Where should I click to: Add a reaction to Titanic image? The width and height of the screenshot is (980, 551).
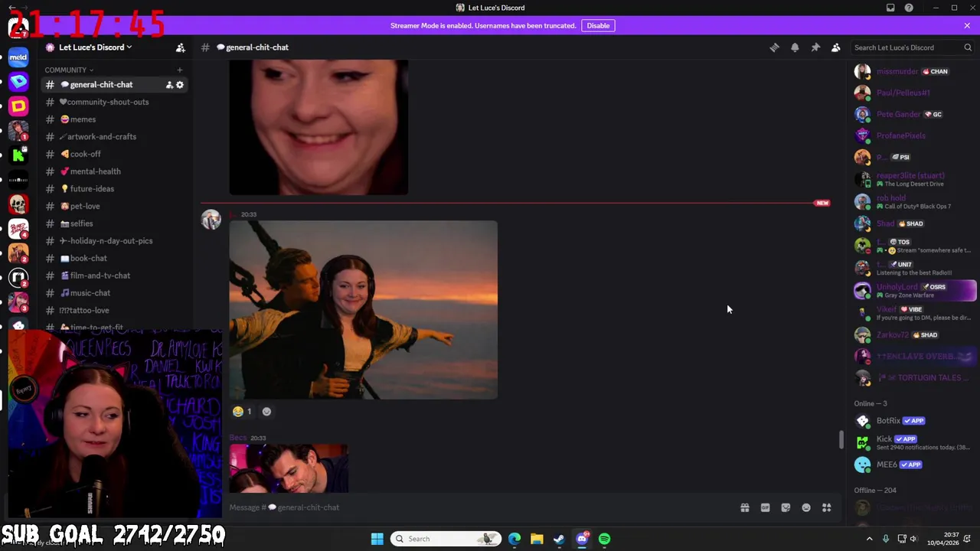coord(266,412)
